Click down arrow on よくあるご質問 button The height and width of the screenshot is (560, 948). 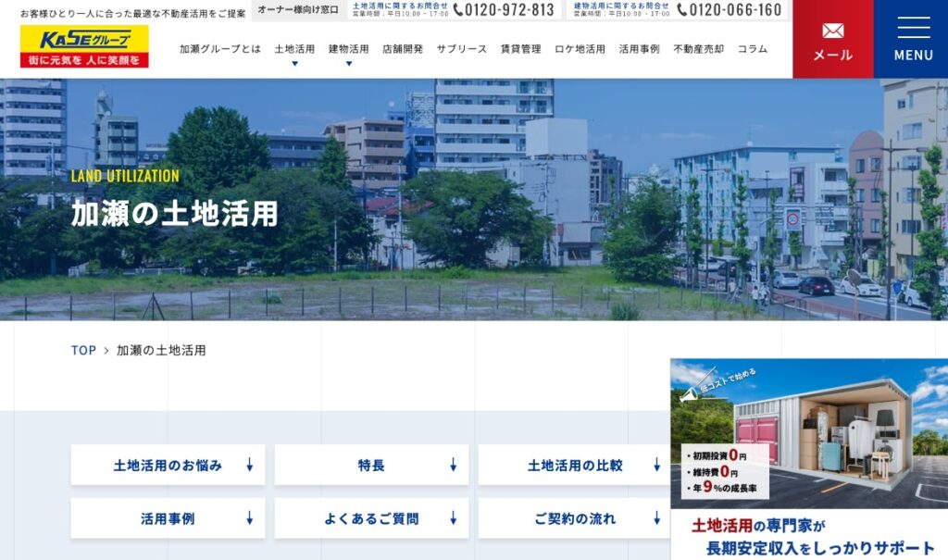click(453, 518)
